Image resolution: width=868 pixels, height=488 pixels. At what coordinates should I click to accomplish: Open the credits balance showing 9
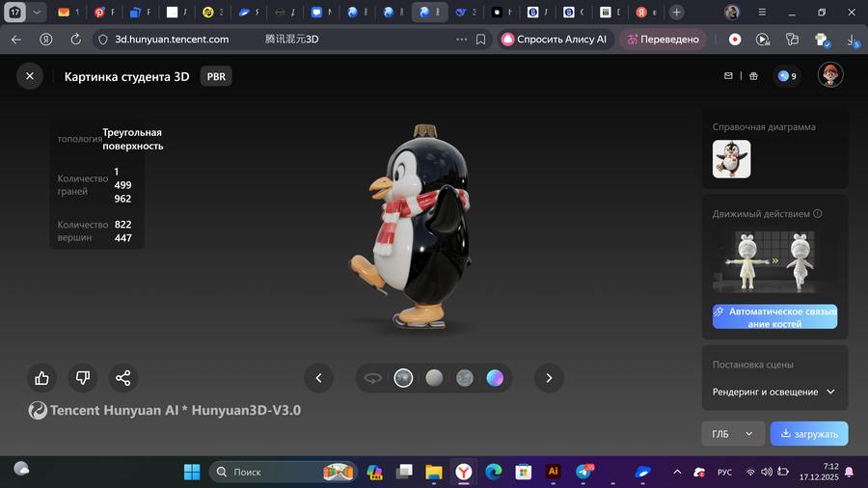(x=787, y=76)
